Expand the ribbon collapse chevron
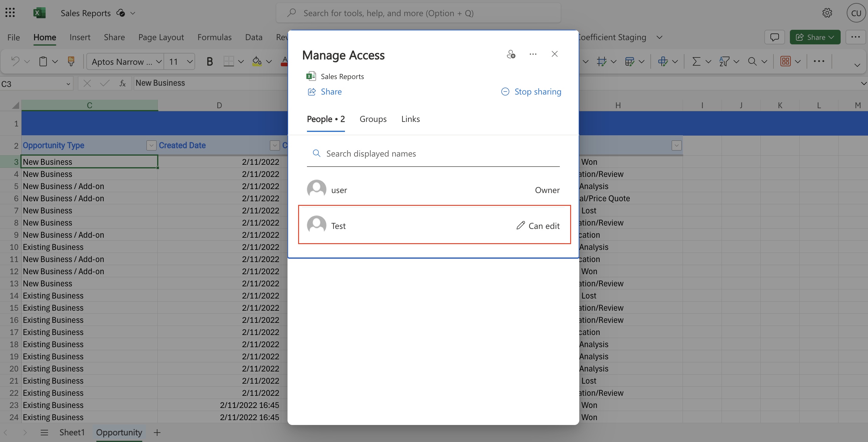868x442 pixels. tap(857, 65)
